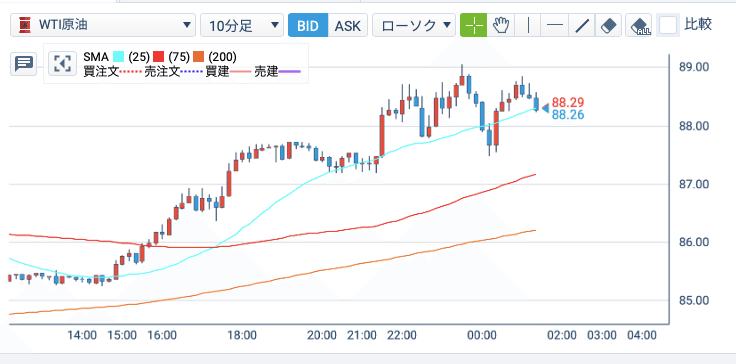The width and height of the screenshot is (736, 364).
Task: Open the 10分足 timeframe dropdown
Action: click(242, 25)
